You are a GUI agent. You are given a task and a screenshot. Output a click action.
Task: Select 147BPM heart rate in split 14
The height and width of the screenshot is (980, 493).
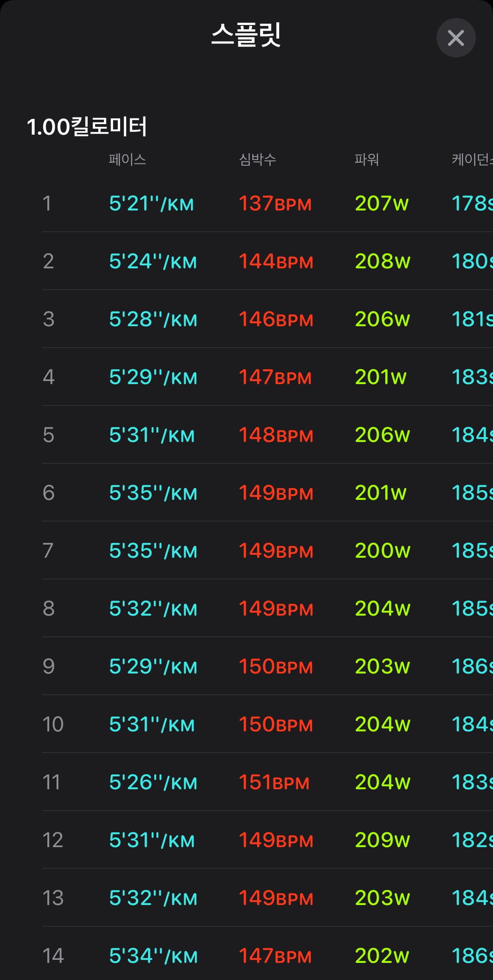pos(275,956)
